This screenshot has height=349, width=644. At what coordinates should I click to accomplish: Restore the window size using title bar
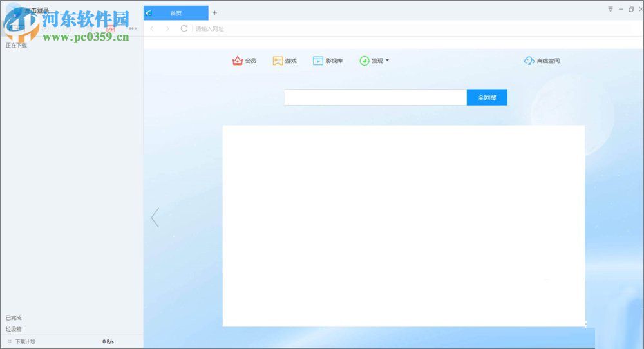point(631,9)
